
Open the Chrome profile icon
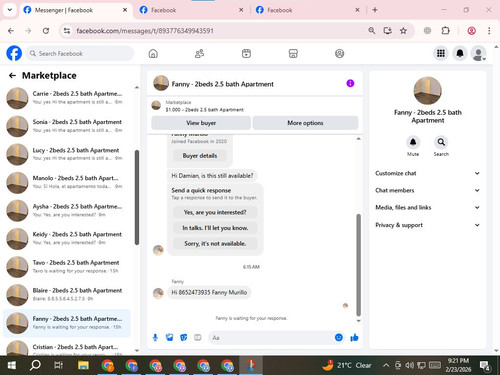pyautogui.click(x=471, y=31)
